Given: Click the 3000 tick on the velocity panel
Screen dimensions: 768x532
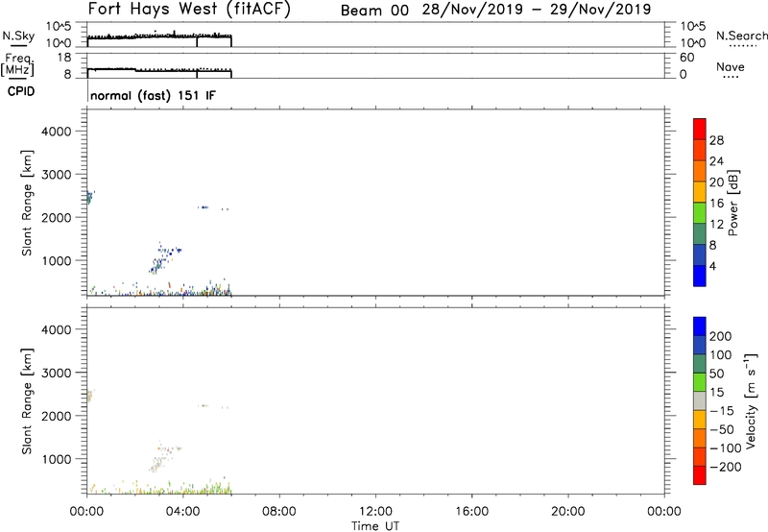Looking at the screenshot, I should (x=57, y=373).
